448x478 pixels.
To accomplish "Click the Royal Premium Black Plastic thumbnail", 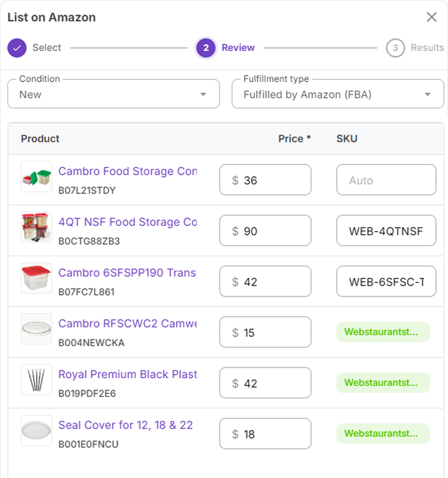I will coord(36,380).
